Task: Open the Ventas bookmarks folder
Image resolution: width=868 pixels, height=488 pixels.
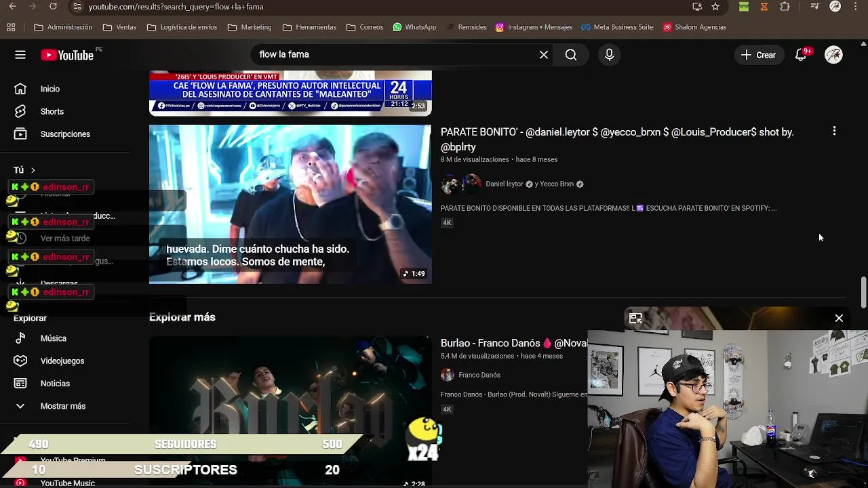Action: tap(119, 27)
